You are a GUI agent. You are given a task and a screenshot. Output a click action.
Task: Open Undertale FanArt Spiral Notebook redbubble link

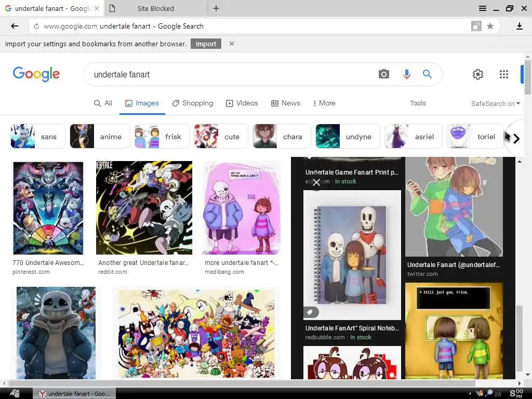click(x=352, y=328)
